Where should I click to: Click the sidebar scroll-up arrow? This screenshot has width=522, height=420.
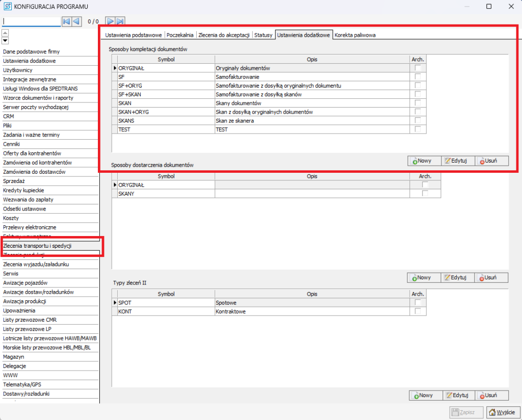pyautogui.click(x=5, y=33)
